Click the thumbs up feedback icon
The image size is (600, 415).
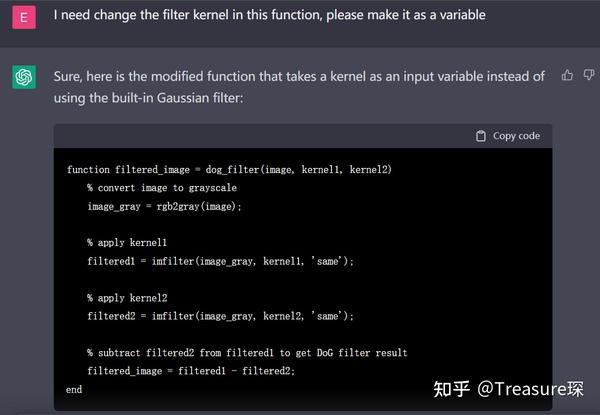(x=567, y=76)
